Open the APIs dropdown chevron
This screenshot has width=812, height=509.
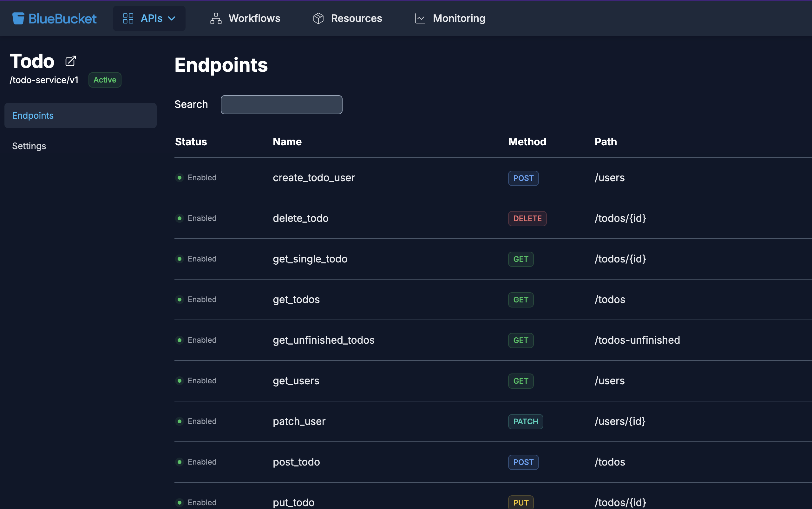point(172,18)
